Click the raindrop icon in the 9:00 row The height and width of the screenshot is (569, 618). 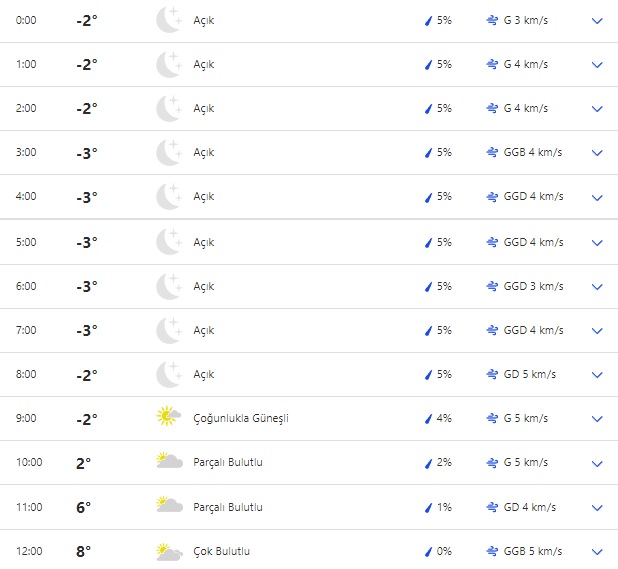pyautogui.click(x=428, y=418)
